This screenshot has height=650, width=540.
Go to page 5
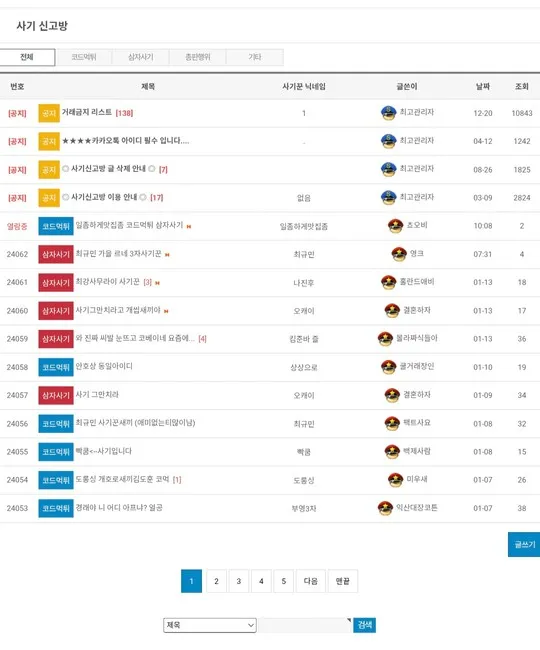point(283,581)
